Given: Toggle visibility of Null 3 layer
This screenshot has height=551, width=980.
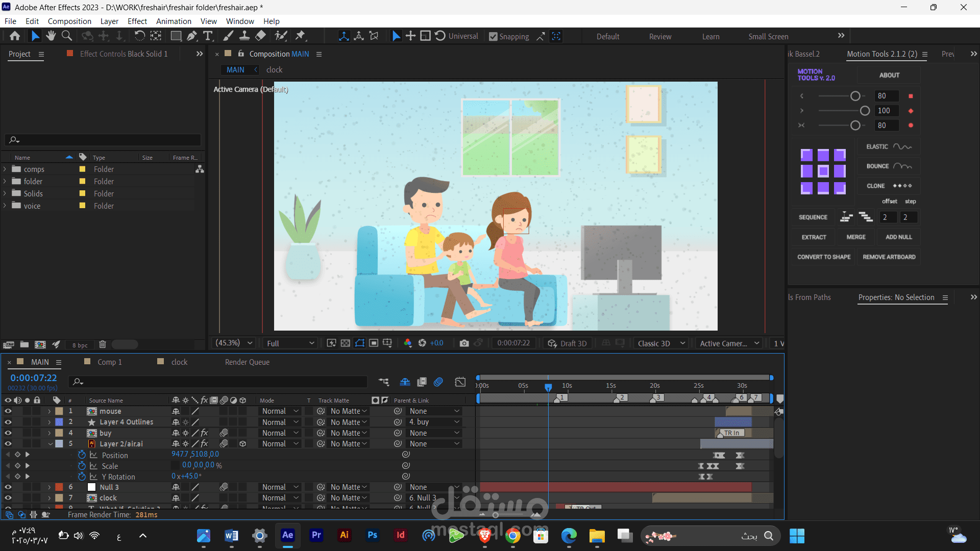Looking at the screenshot, I should [8, 487].
